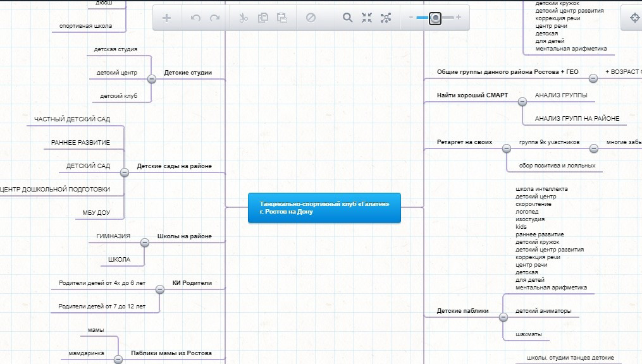Select the школы, студии танцев детские node
Viewport: 642px width, 364px height.
(x=571, y=358)
